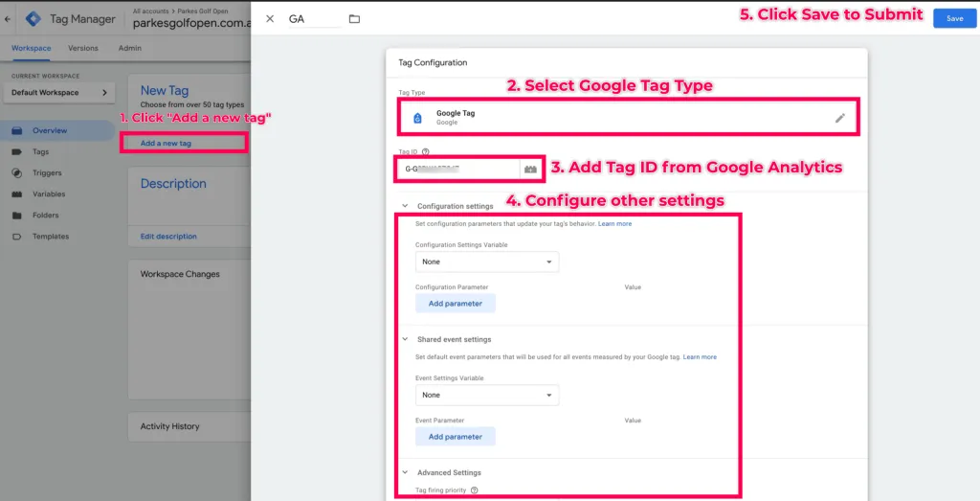Collapse the Shared event settings section
This screenshot has width=980, height=501.
pyautogui.click(x=405, y=339)
